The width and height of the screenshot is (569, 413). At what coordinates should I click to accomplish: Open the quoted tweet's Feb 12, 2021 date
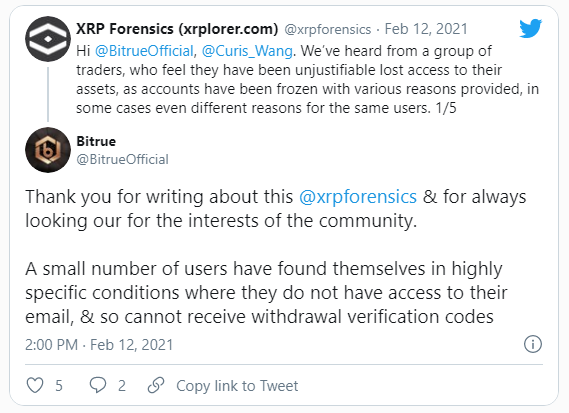pyautogui.click(x=426, y=29)
